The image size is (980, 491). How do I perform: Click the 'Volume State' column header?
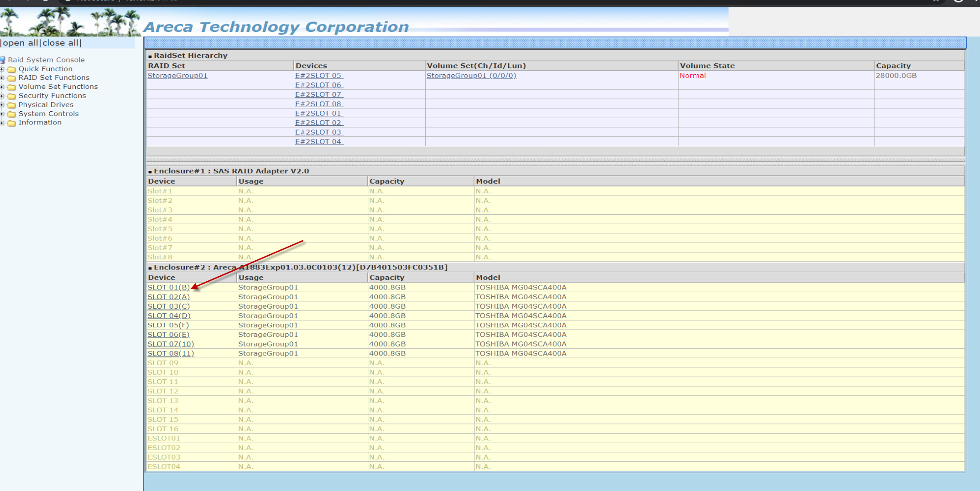(707, 66)
